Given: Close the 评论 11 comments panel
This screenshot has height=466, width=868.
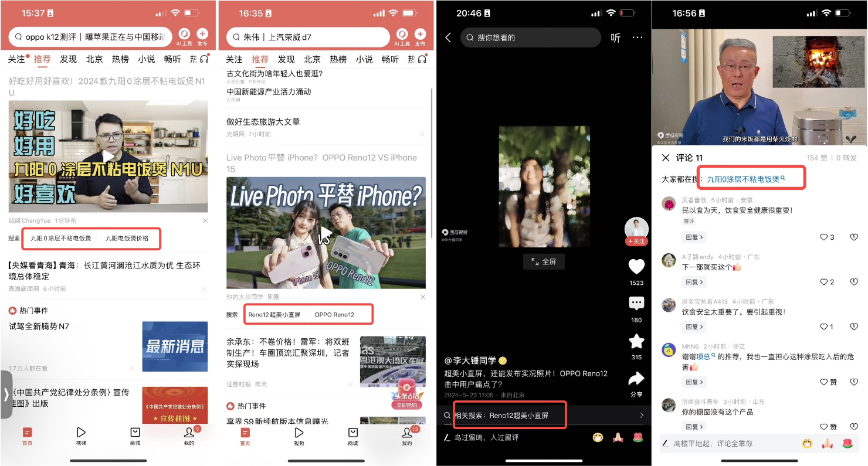Looking at the screenshot, I should click(666, 158).
